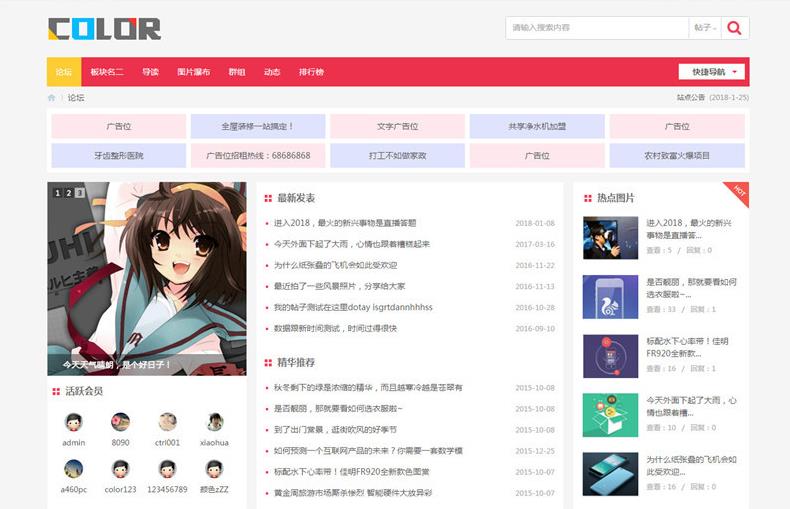Click date 2018-01-08 of first latest post
The height and width of the screenshot is (509, 790).
[x=535, y=223]
